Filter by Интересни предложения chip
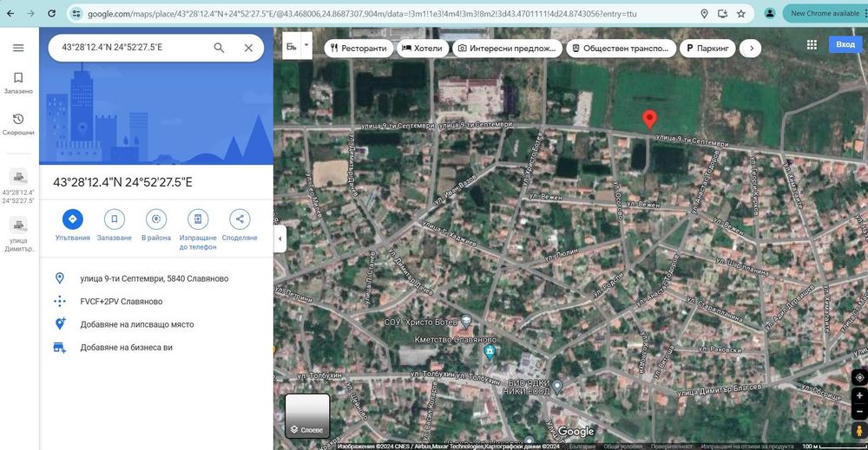 [507, 48]
